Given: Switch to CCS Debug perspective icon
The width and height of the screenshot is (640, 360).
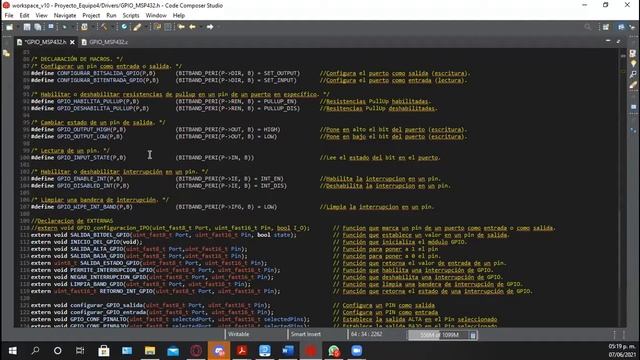Looking at the screenshot, I should (632, 27).
